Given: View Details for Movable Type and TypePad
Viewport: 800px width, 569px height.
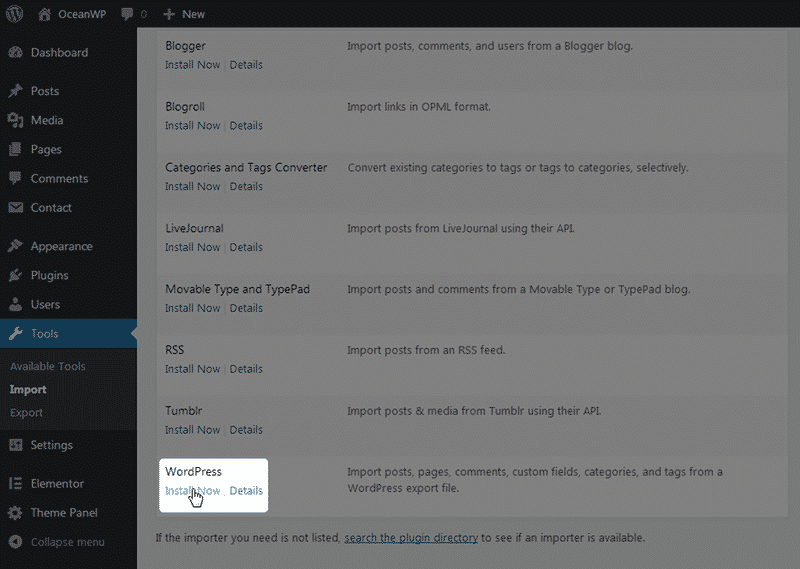Looking at the screenshot, I should 246,308.
